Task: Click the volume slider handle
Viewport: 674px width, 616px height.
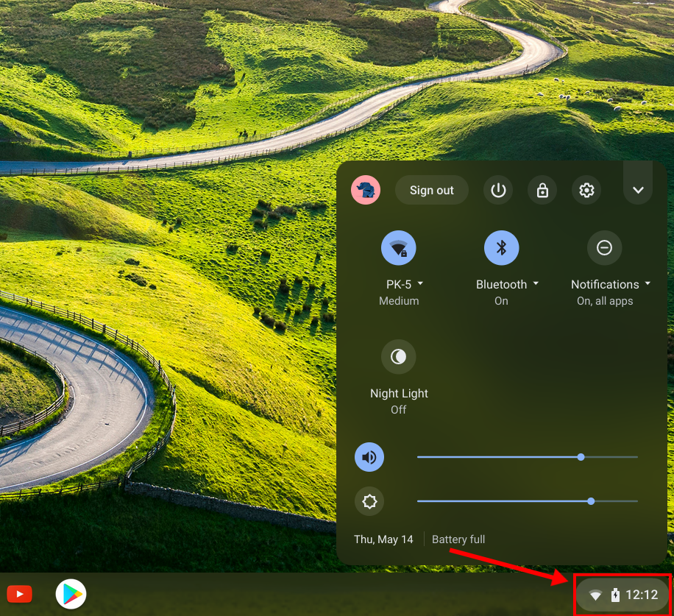Action: [581, 457]
